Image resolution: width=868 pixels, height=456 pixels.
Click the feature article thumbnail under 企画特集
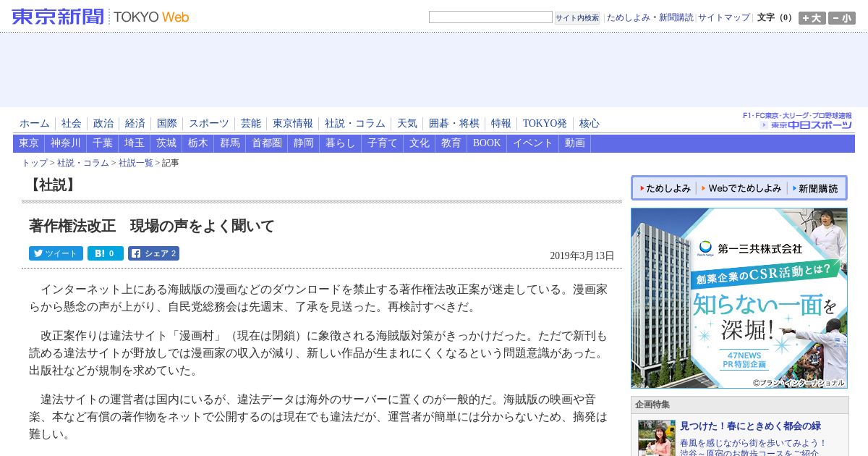[x=656, y=438]
